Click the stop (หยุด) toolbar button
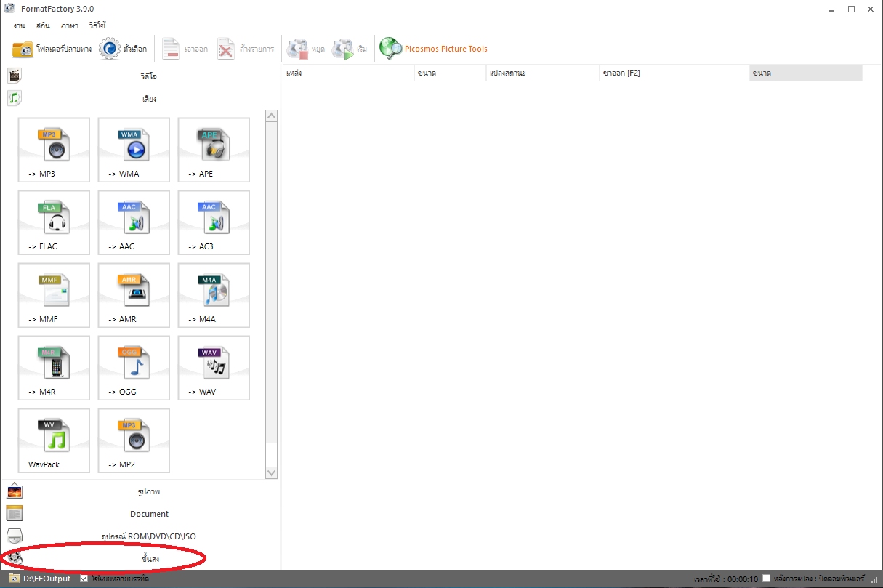883x588 pixels. pyautogui.click(x=306, y=49)
